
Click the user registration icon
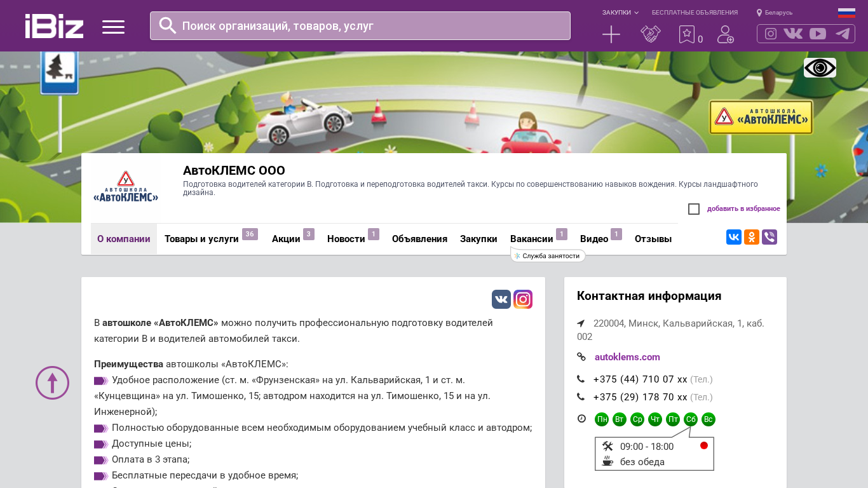click(725, 34)
